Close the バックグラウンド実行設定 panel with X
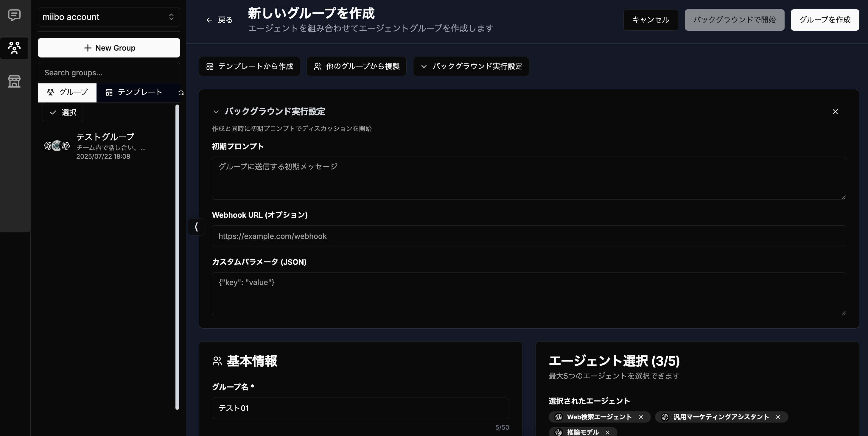Image resolution: width=868 pixels, height=436 pixels. click(x=835, y=111)
